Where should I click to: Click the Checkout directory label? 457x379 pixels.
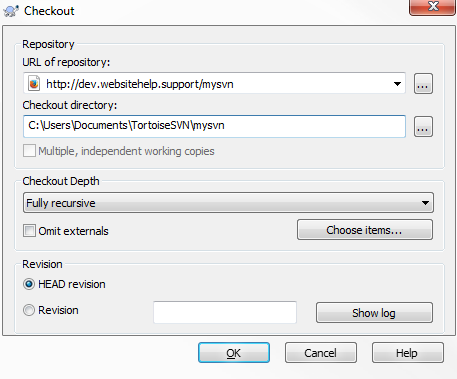pyautogui.click(x=70, y=105)
